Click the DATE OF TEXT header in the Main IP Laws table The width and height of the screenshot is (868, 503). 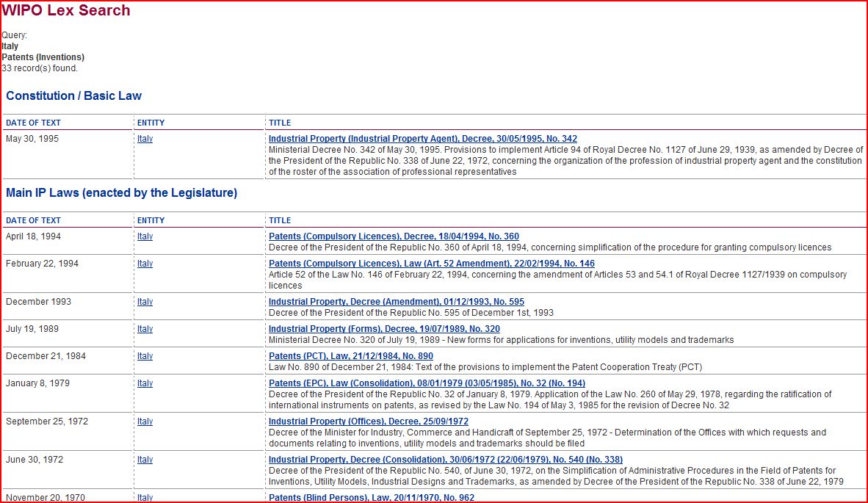click(x=33, y=220)
